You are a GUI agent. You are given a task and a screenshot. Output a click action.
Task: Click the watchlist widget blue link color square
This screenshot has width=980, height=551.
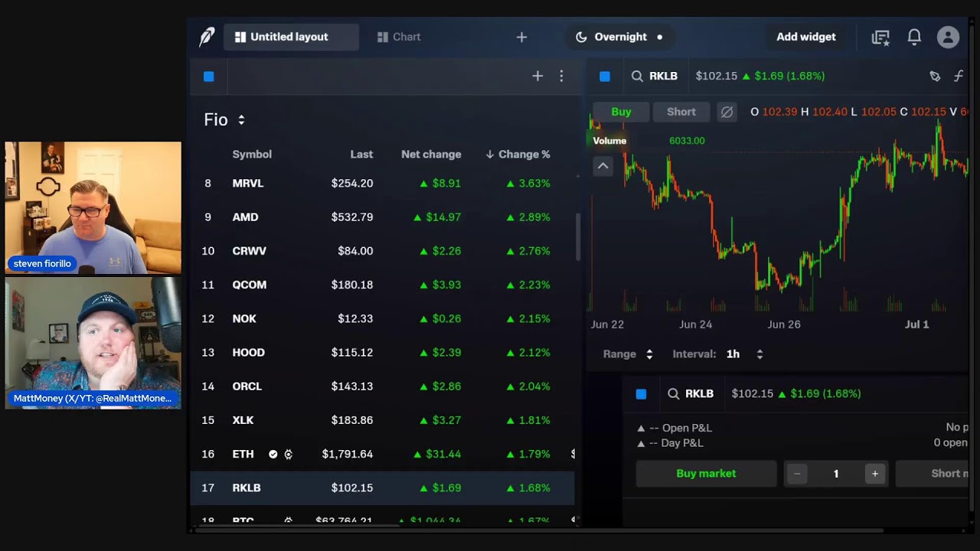coord(209,76)
